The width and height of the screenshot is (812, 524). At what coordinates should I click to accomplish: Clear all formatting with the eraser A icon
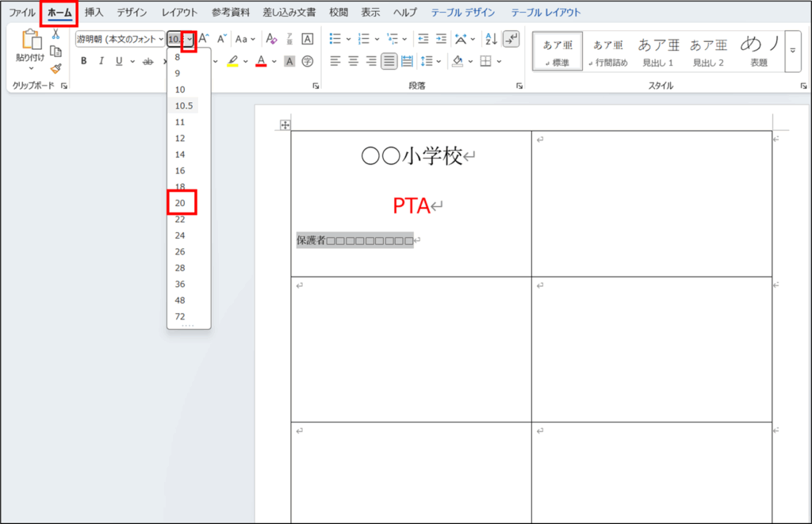pos(271,39)
